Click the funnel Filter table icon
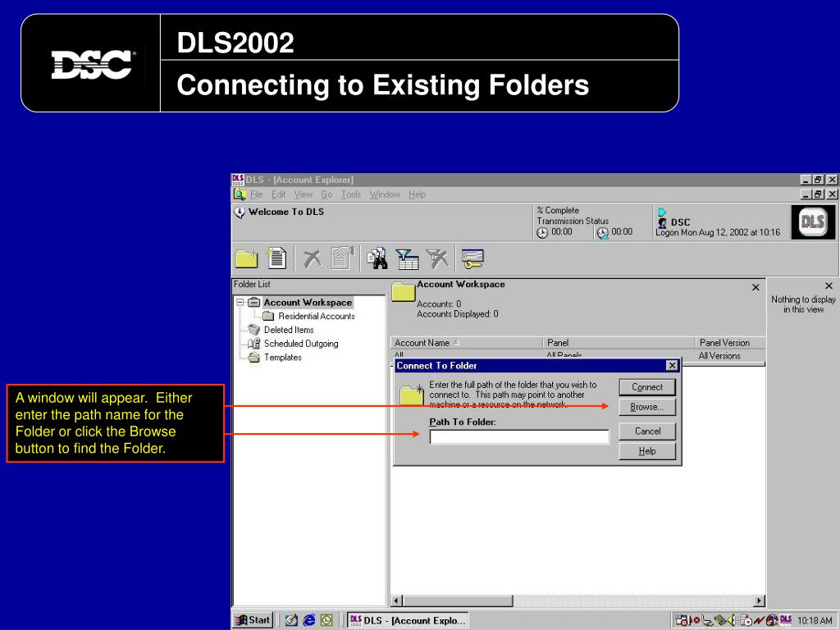 (x=407, y=259)
